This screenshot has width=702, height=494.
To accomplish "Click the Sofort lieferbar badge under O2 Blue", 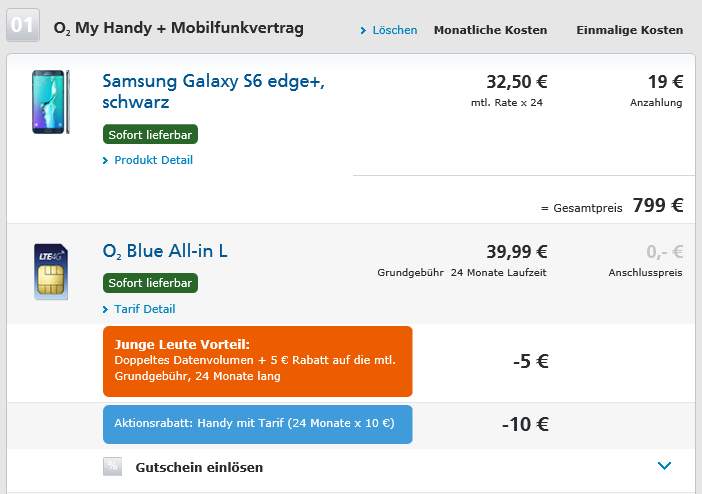I will tap(150, 283).
